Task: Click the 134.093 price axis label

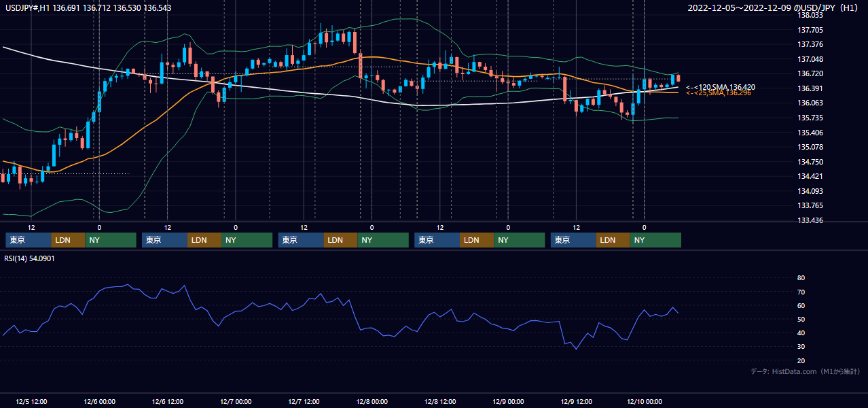Action: coord(810,191)
